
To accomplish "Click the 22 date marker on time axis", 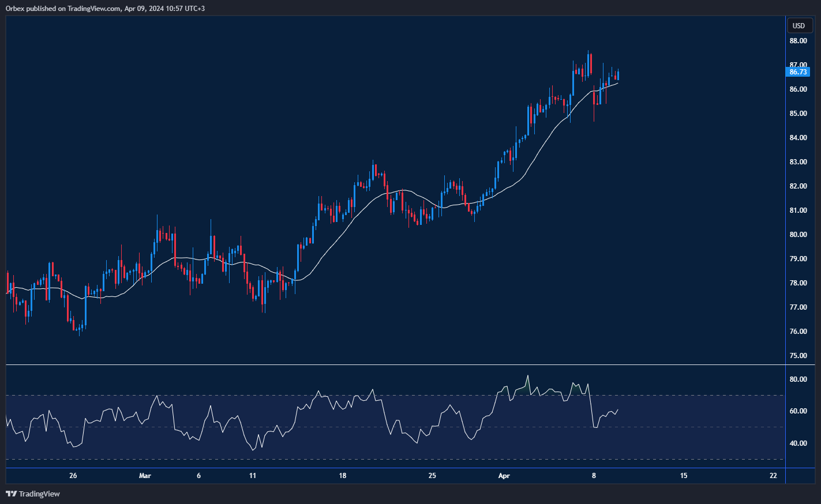I will [x=773, y=476].
